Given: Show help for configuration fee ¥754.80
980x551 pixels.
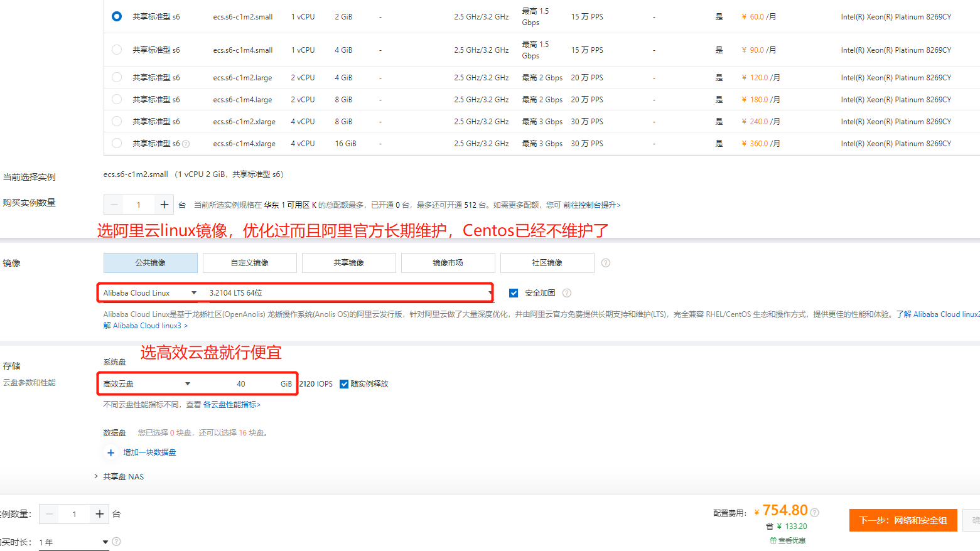Looking at the screenshot, I should pos(815,513).
